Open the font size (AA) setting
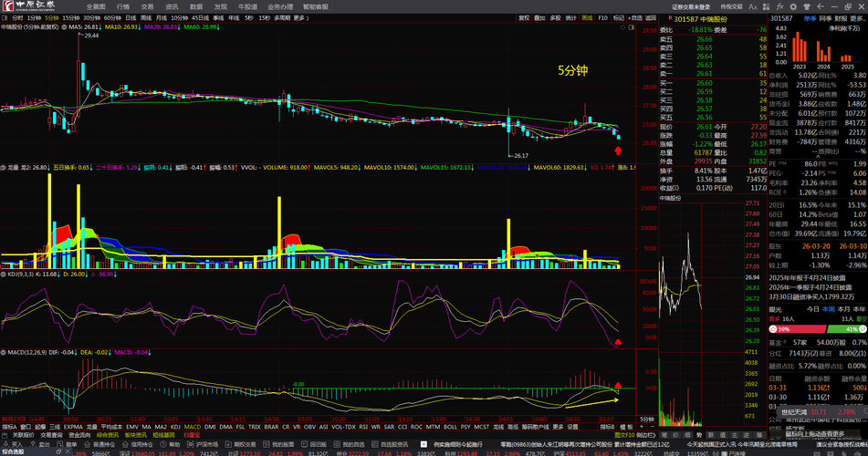868x456 pixels. [752, 6]
